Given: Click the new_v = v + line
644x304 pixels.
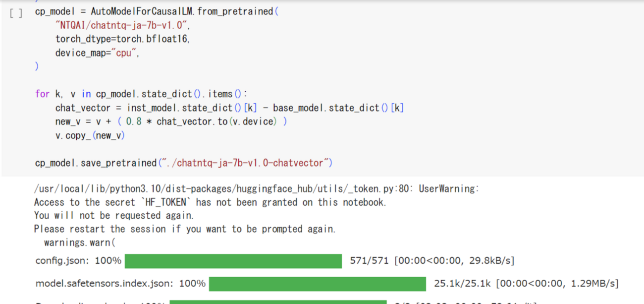Looking at the screenshot, I should (x=171, y=122).
